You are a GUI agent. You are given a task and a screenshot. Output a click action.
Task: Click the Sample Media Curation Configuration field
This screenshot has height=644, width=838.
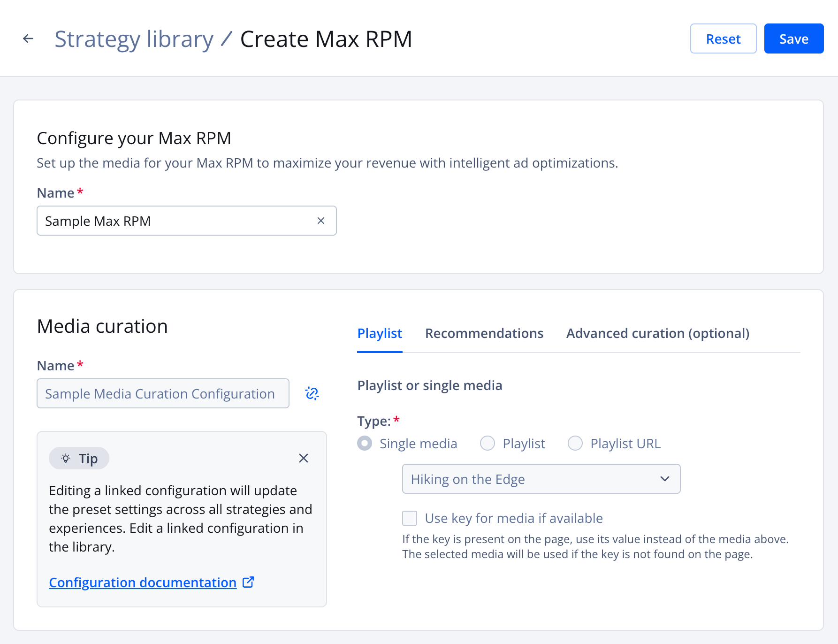point(163,393)
